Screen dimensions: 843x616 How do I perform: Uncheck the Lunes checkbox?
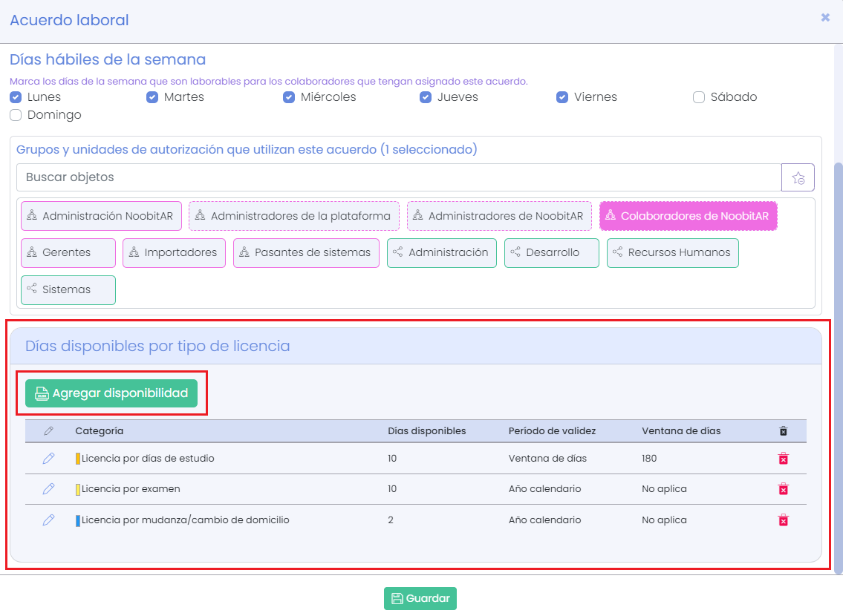tap(16, 97)
